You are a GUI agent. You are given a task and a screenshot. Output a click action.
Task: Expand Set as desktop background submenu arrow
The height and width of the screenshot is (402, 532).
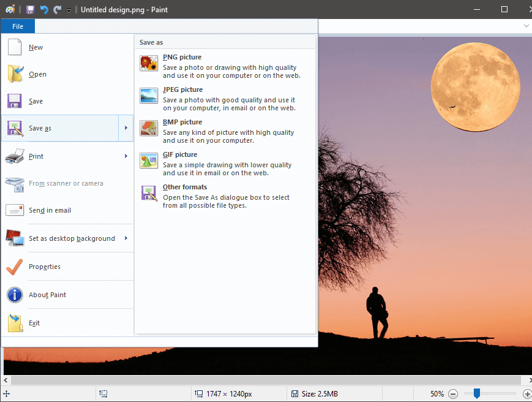pyautogui.click(x=126, y=238)
